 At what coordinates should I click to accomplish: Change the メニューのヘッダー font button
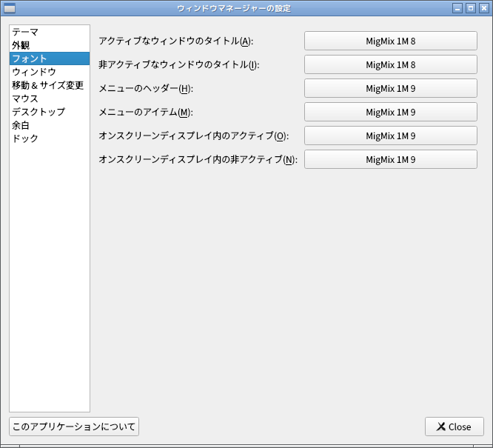(391, 88)
